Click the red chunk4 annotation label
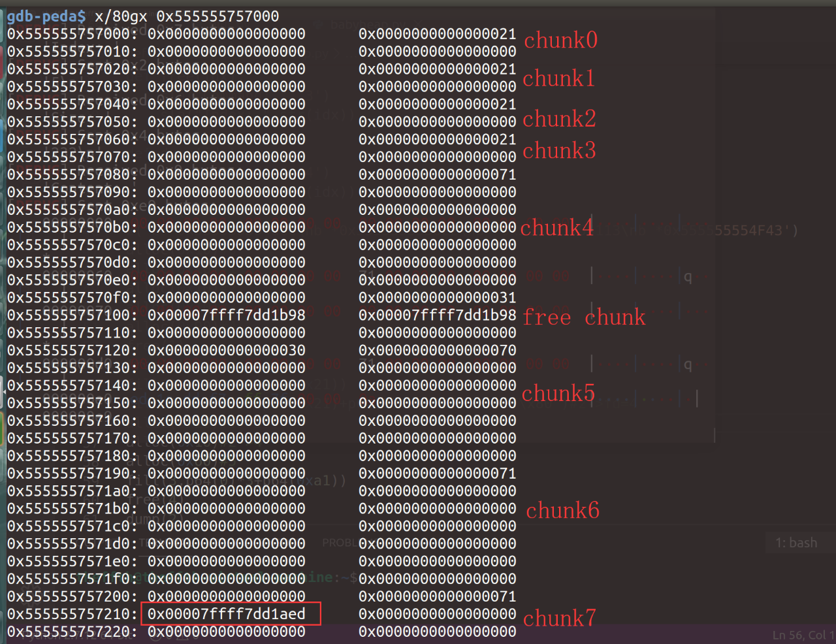Image resolution: width=836 pixels, height=644 pixels. [557, 227]
